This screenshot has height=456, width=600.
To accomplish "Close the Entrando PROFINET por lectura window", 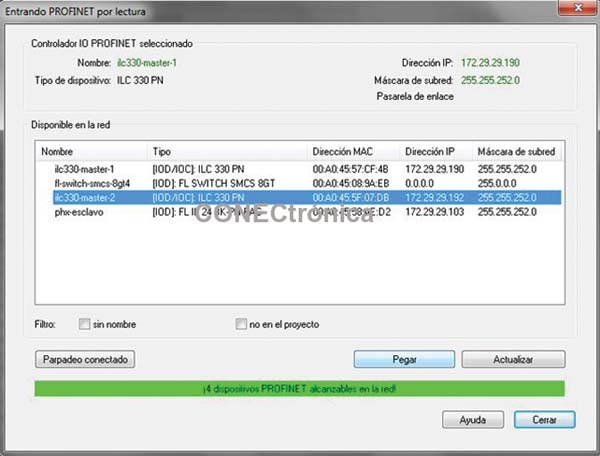I will pyautogui.click(x=573, y=9).
